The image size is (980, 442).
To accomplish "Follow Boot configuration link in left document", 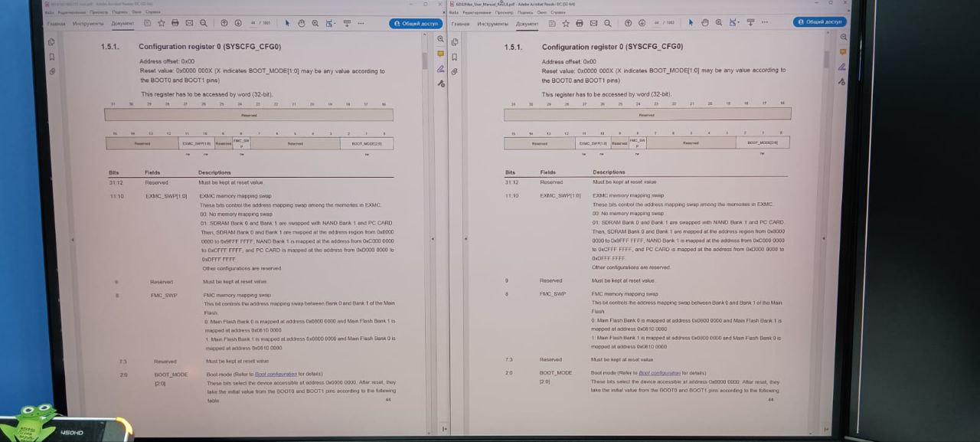I will (276, 374).
